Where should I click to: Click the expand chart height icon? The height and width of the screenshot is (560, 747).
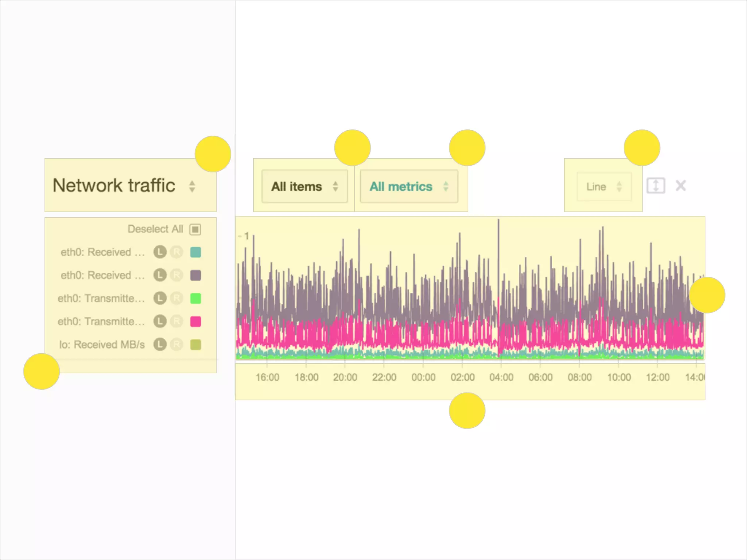[x=655, y=186]
